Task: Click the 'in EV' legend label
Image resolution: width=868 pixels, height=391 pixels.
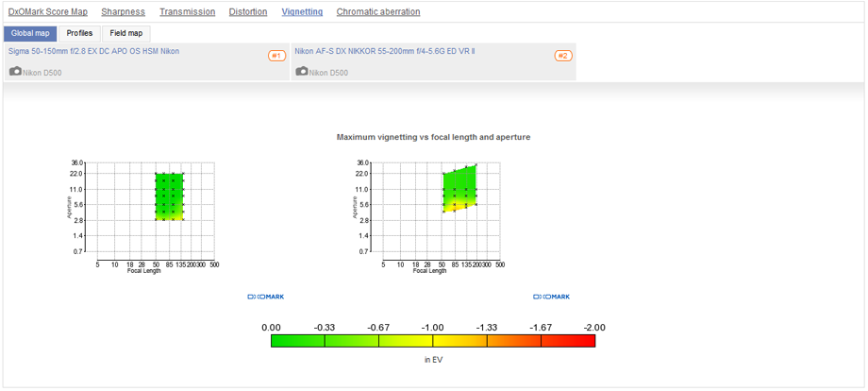Action: (433, 360)
